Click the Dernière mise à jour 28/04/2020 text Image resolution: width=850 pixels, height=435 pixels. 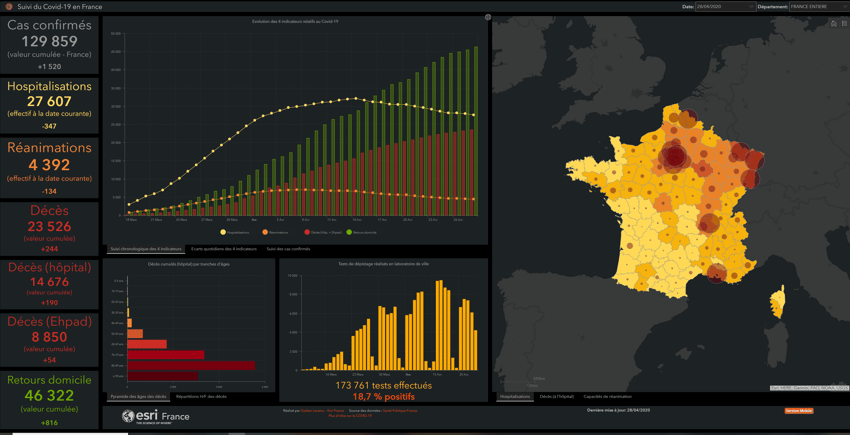click(x=618, y=410)
